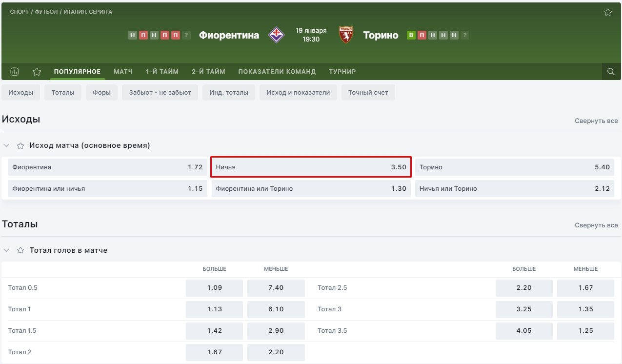
Task: Select Тотал 3.5 меньше odds 1.25
Action: [x=585, y=331]
